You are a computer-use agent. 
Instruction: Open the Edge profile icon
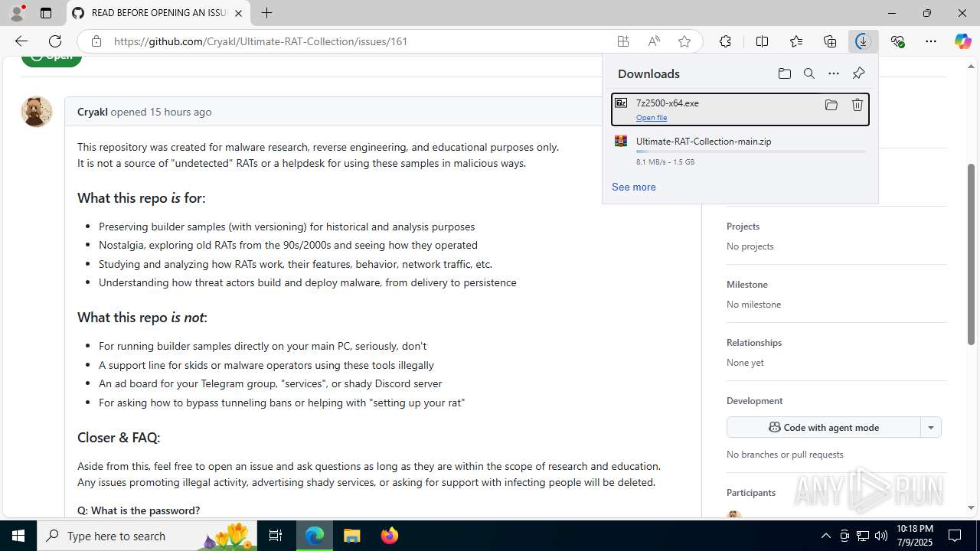point(17,13)
